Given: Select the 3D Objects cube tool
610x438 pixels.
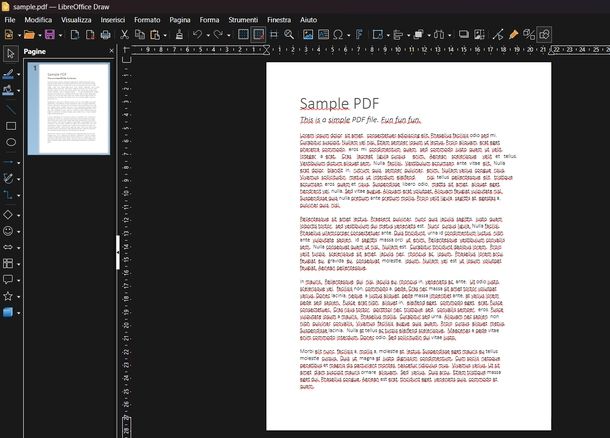Looking at the screenshot, I should pos(8,312).
